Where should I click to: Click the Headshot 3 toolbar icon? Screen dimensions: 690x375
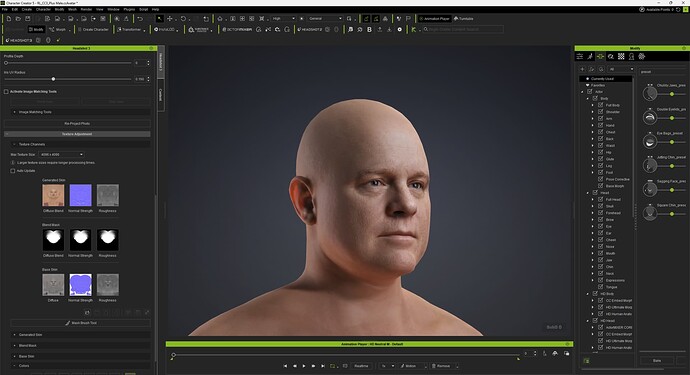(x=18, y=40)
